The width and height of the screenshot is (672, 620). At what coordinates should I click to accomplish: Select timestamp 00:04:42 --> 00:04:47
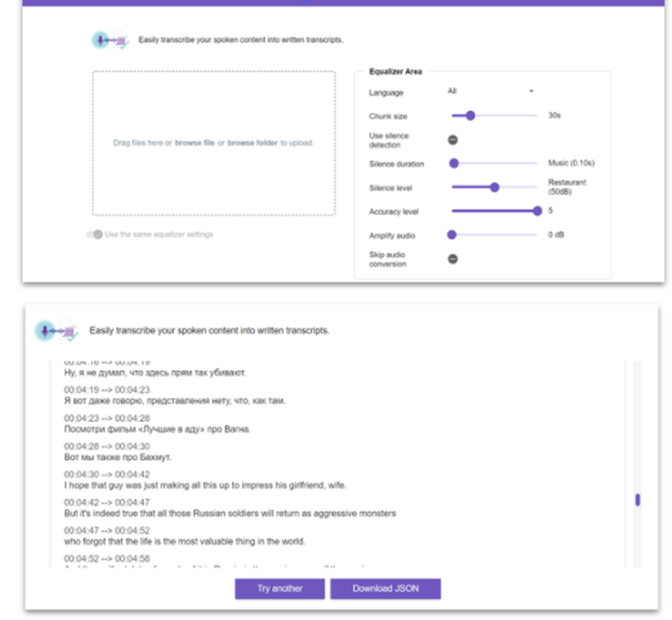(x=107, y=502)
